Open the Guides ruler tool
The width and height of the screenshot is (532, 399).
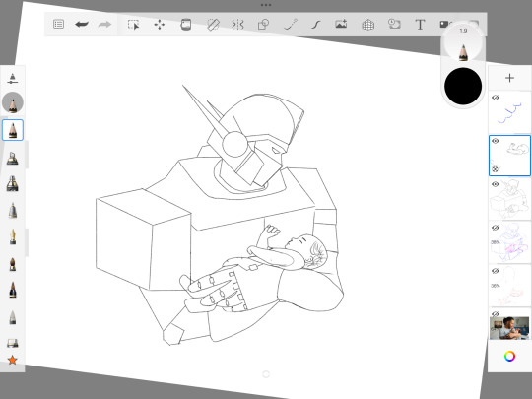[213, 25]
